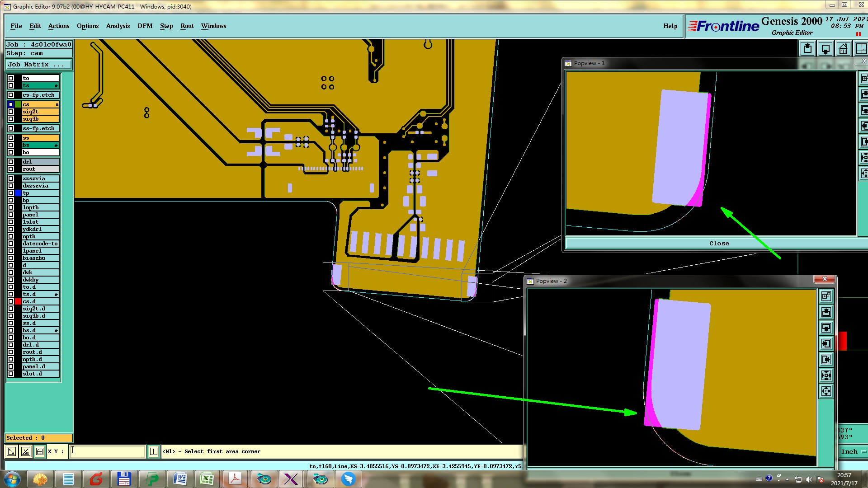
Task: Open the Edit menu
Action: pyautogui.click(x=35, y=26)
